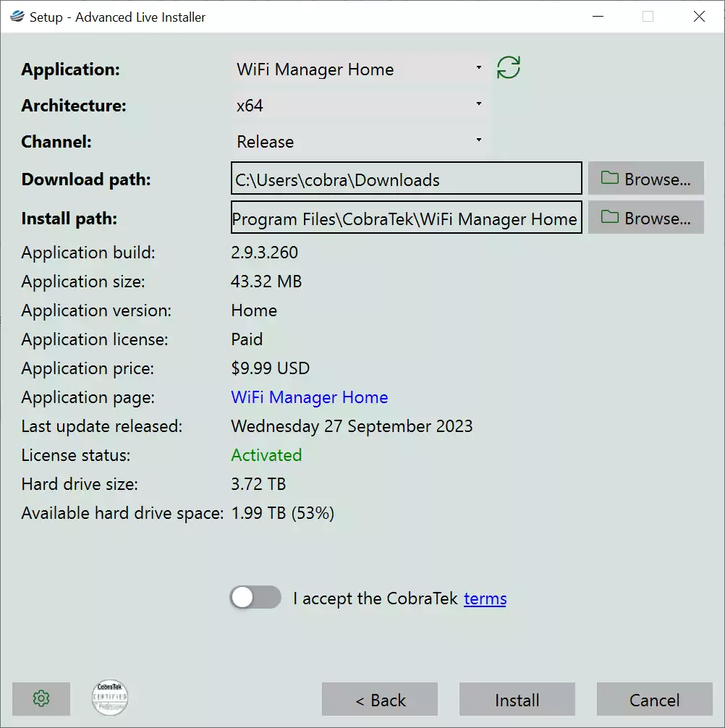The width and height of the screenshot is (725, 728).
Task: Click the Install path input field
Action: pos(406,217)
